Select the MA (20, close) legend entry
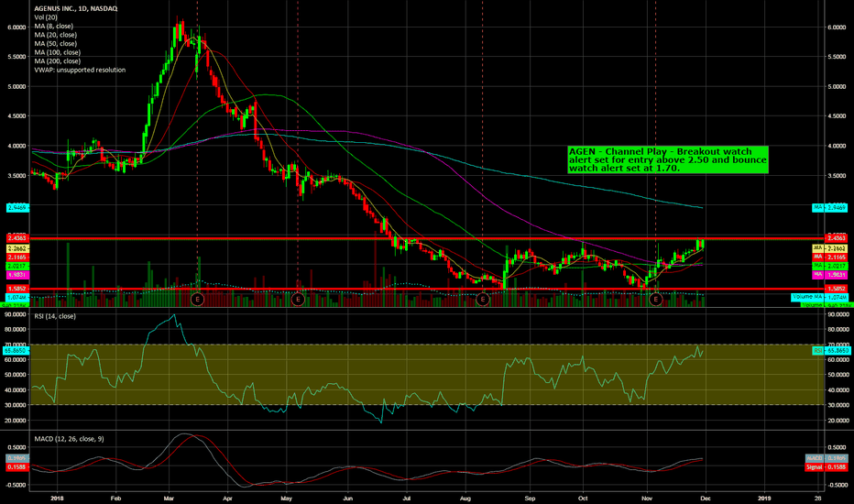 coord(55,35)
